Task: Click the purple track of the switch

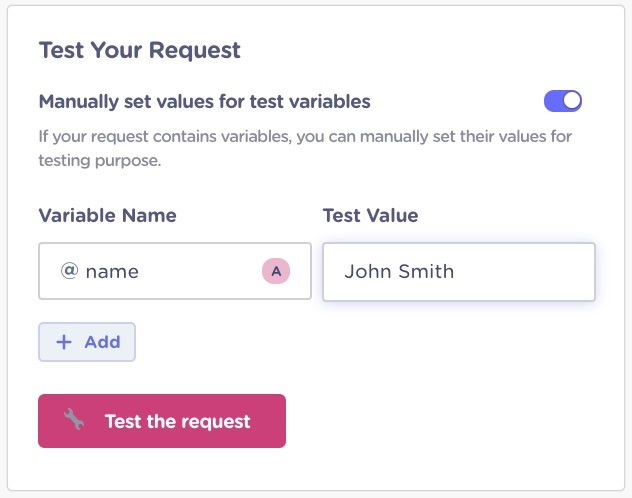Action: (x=553, y=101)
